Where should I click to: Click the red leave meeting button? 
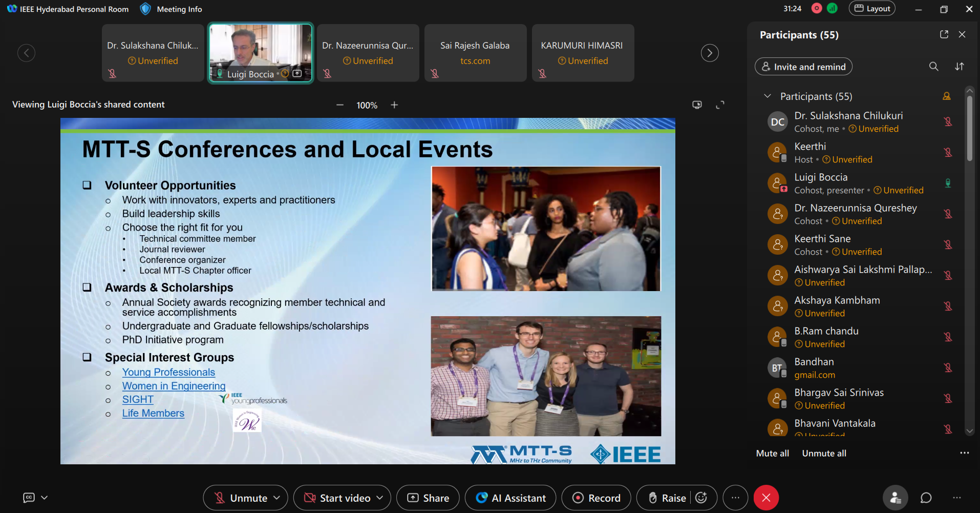click(x=766, y=498)
